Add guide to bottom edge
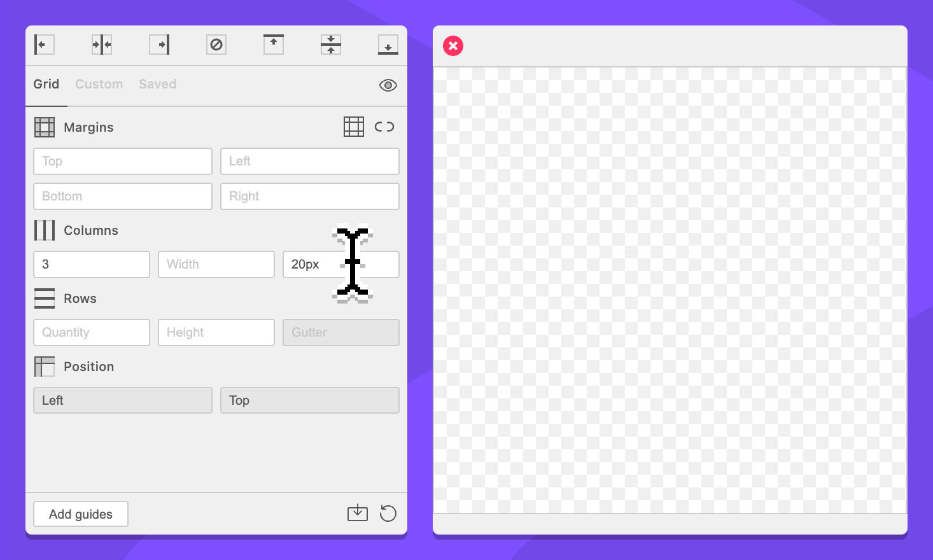Image resolution: width=933 pixels, height=560 pixels. point(388,45)
